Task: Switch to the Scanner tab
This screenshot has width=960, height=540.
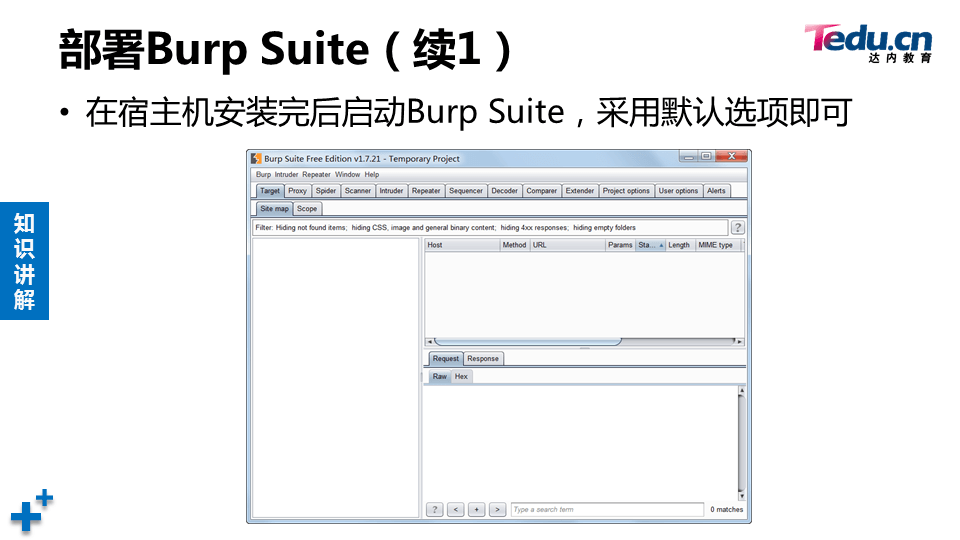Action: click(x=358, y=191)
